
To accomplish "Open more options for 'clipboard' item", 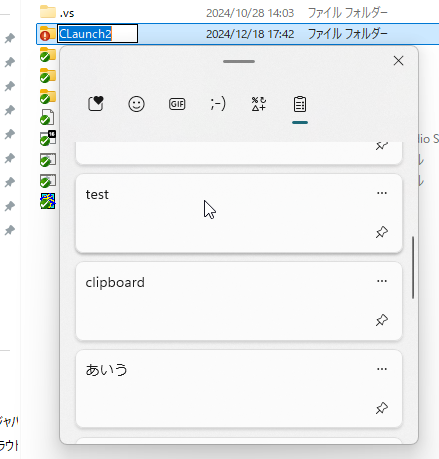I will point(382,281).
